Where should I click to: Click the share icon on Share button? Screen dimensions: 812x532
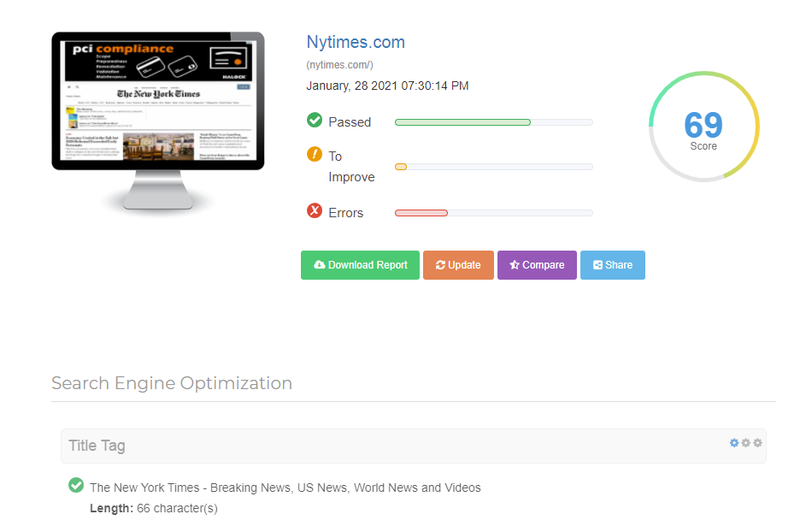597,264
